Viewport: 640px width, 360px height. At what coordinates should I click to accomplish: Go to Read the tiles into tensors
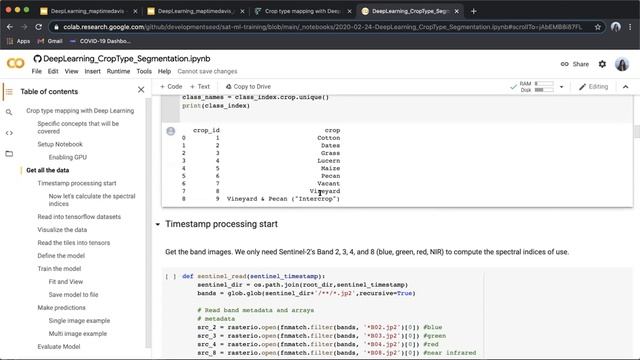(74, 243)
